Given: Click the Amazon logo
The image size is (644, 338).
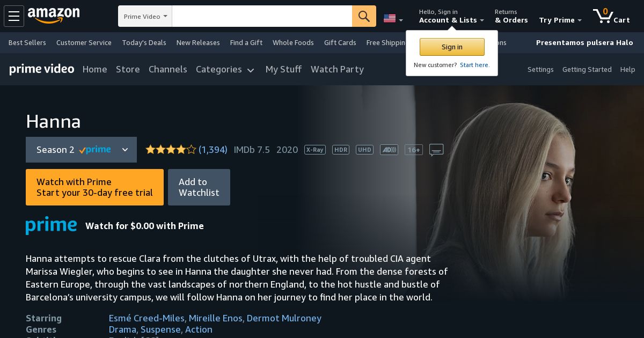Looking at the screenshot, I should [x=54, y=16].
